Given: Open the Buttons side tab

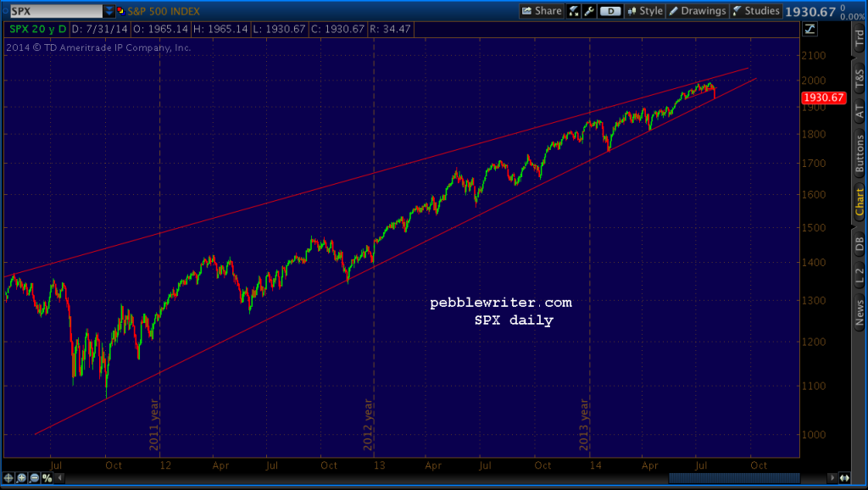Looking at the screenshot, I should 860,153.
